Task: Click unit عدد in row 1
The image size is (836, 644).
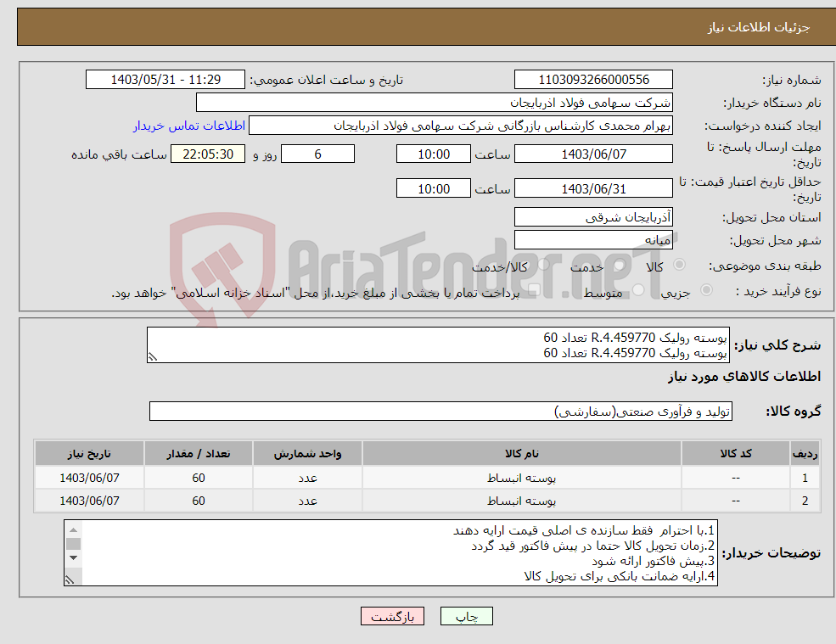Action: click(307, 478)
